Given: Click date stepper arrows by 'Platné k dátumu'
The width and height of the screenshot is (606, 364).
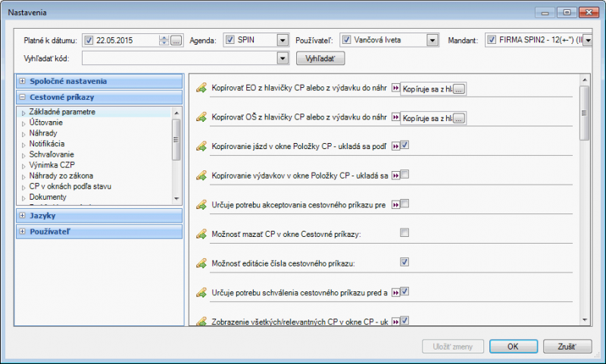Looking at the screenshot, I should point(164,40).
